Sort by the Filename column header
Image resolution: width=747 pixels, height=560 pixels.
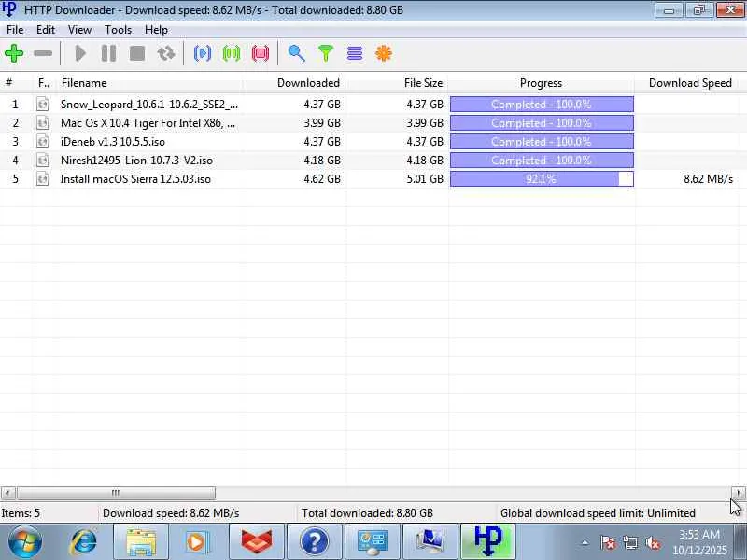150,83
